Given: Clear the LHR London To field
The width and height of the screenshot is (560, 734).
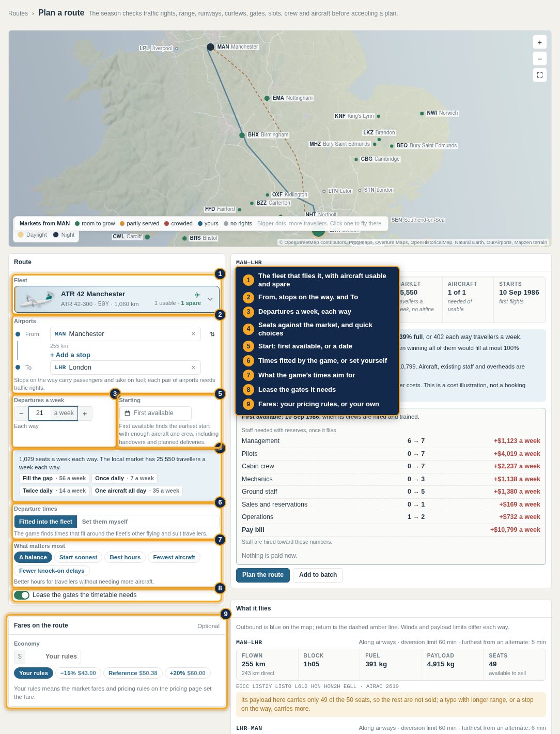Looking at the screenshot, I should coord(193,368).
